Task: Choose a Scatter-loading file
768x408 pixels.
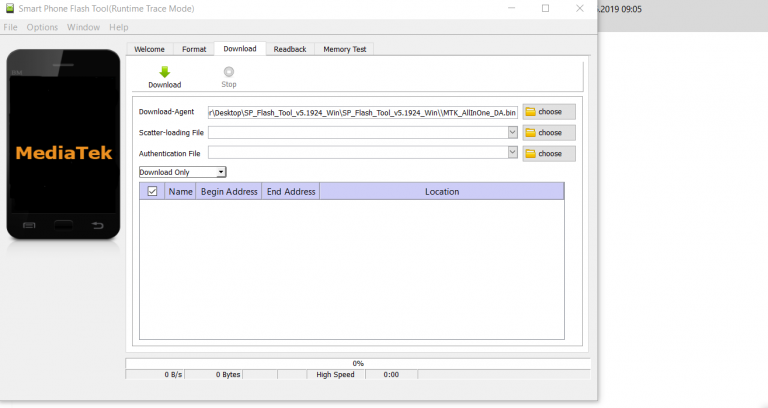Action: (549, 133)
